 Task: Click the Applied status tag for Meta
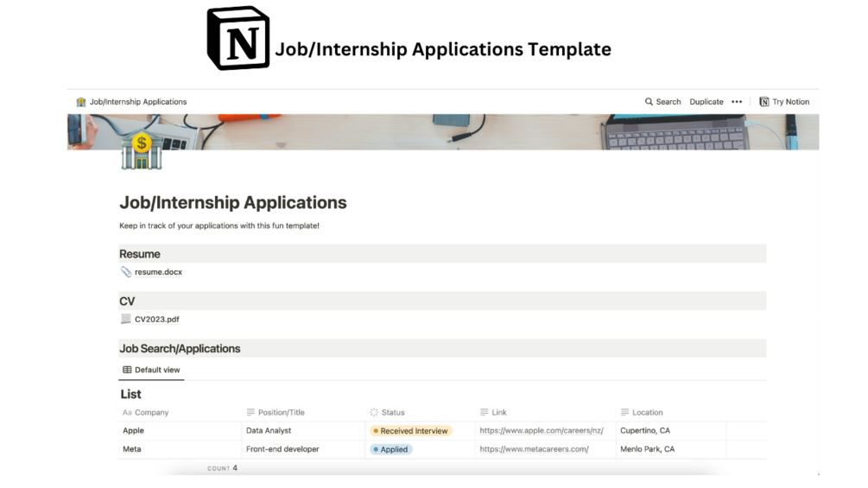click(x=391, y=449)
